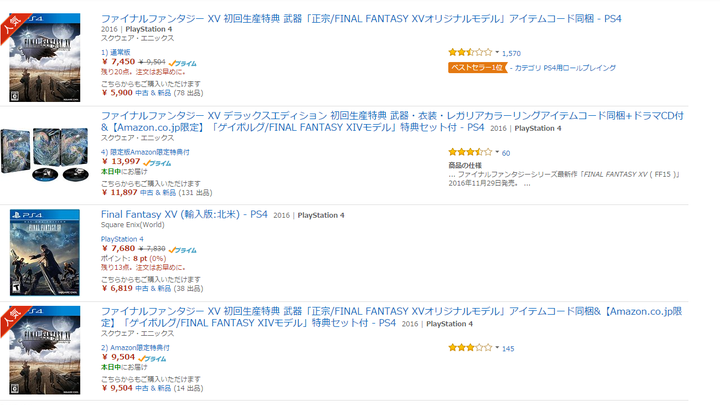
Task: Open the カテゴリ PS4用ロールプレイング category link
Action: pyautogui.click(x=565, y=68)
